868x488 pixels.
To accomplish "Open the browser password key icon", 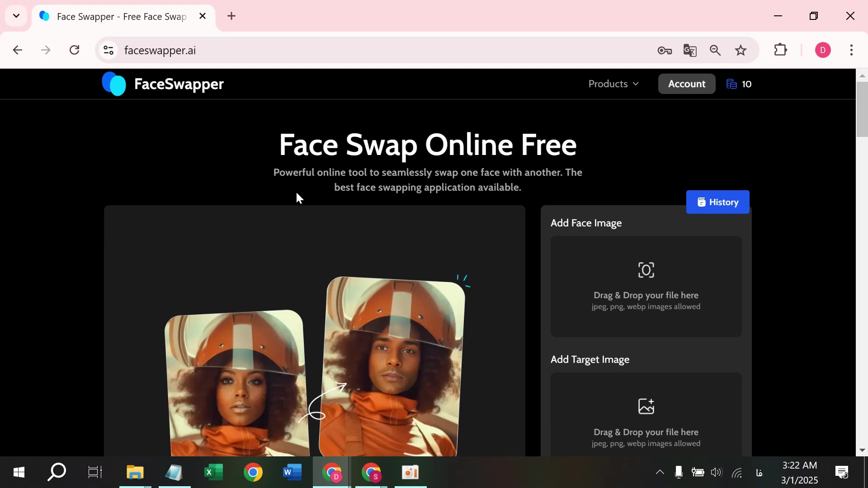I will [665, 50].
